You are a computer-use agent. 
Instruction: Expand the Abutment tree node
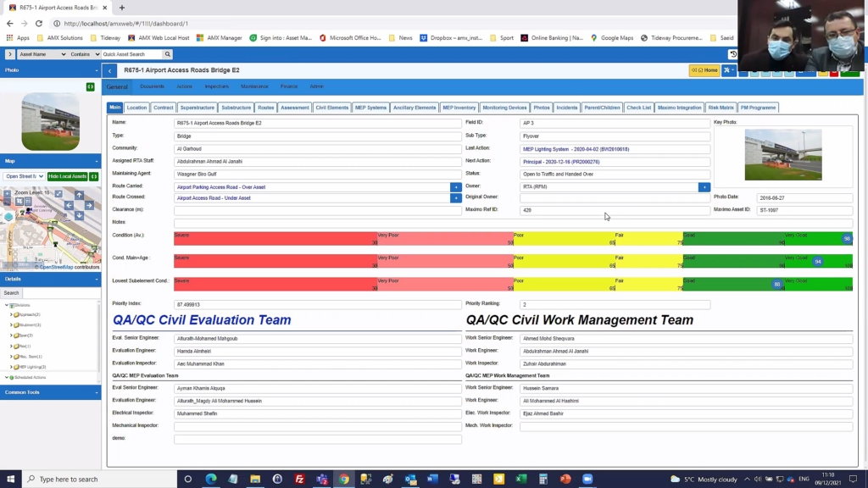[11, 324]
